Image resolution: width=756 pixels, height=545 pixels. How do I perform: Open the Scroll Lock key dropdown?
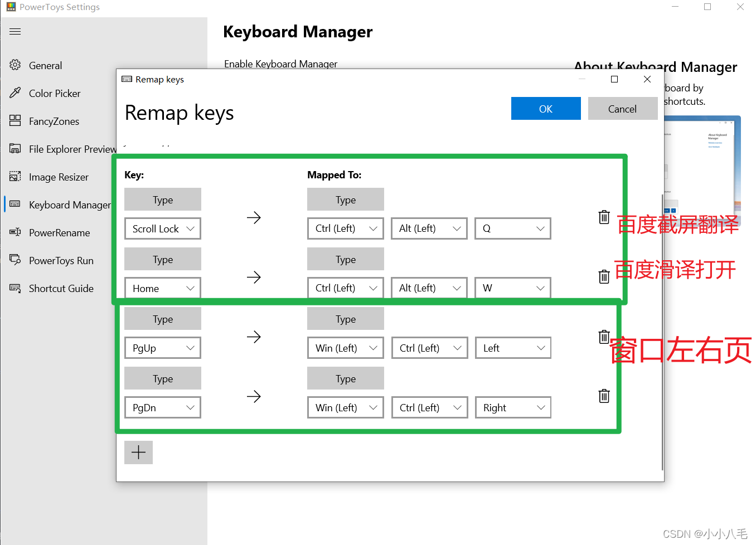(162, 228)
